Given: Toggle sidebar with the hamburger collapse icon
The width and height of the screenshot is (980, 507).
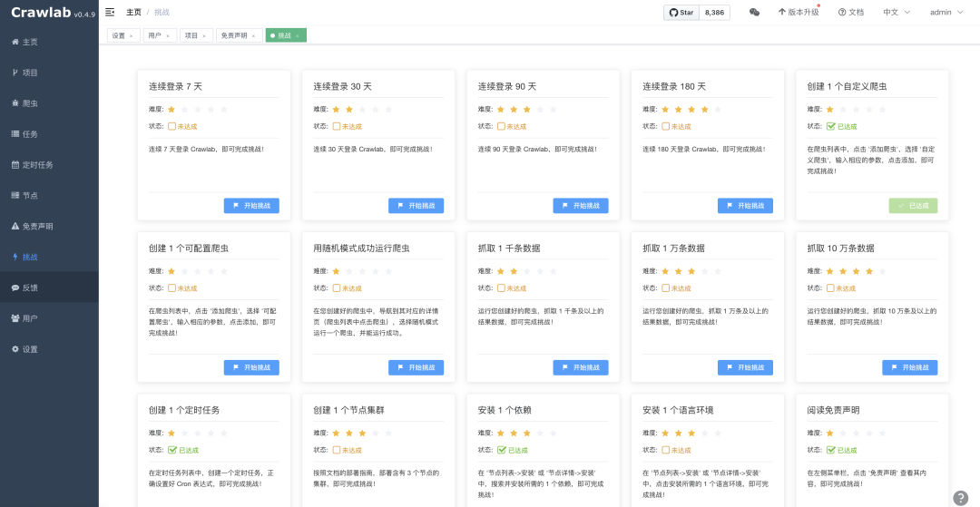Looking at the screenshot, I should pos(110,12).
